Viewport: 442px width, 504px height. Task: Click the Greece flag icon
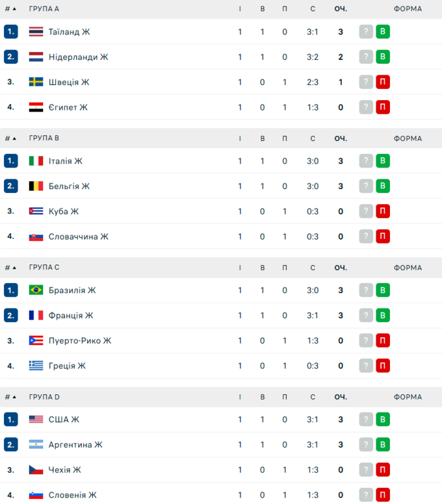click(36, 366)
